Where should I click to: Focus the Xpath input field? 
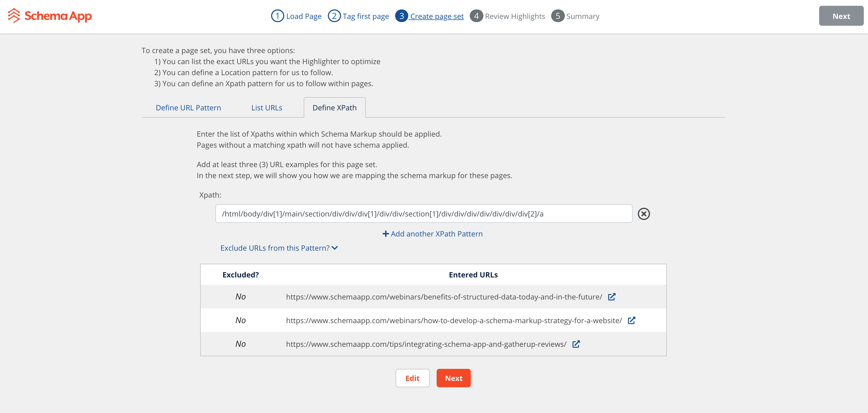[x=423, y=214]
